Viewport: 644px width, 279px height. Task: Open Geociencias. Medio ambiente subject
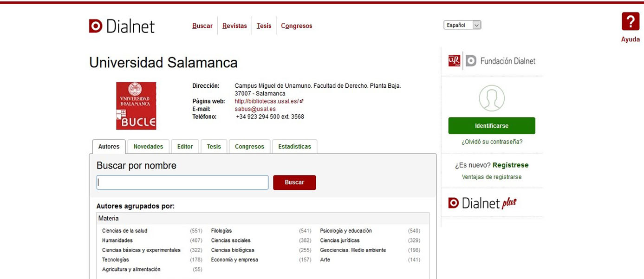point(353,250)
